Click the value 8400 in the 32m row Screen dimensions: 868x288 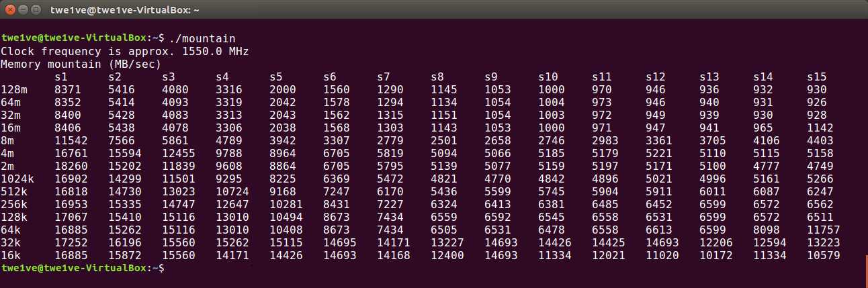tap(68, 115)
